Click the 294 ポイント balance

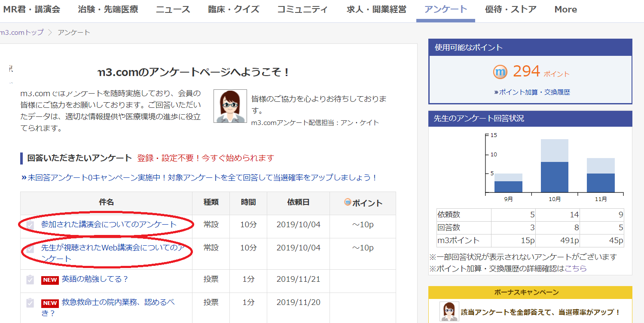tap(541, 72)
